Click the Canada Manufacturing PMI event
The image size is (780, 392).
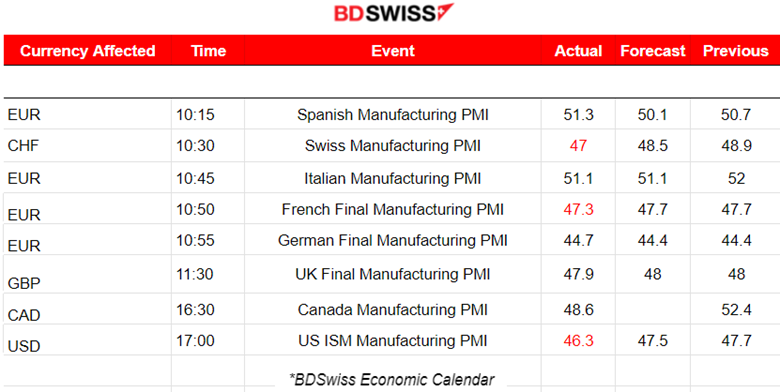pyautogui.click(x=393, y=310)
